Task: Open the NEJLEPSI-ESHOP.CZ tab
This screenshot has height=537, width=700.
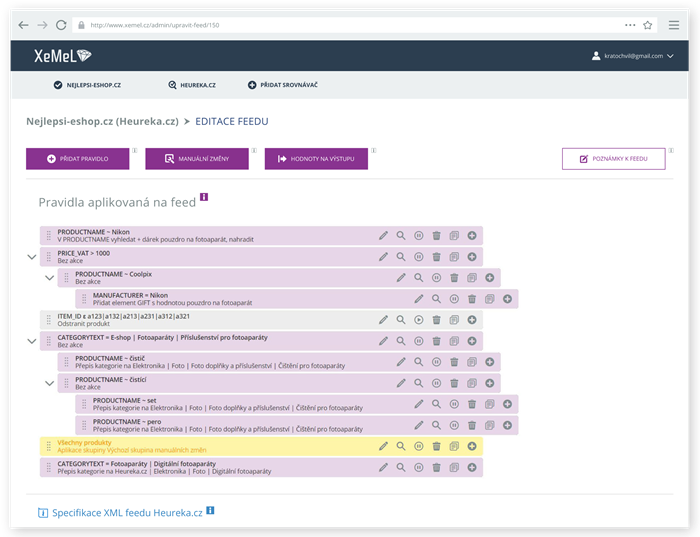Action: click(87, 85)
